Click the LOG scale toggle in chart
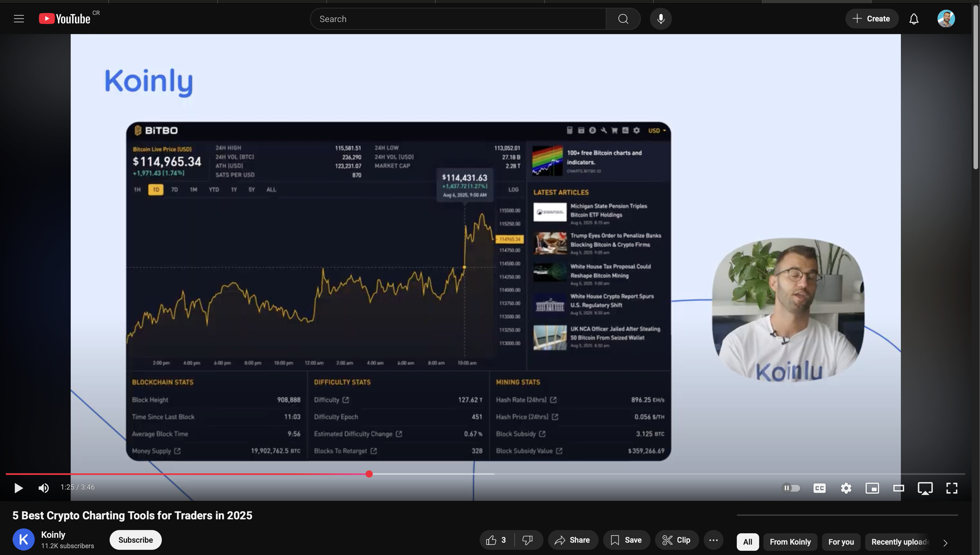 point(513,189)
